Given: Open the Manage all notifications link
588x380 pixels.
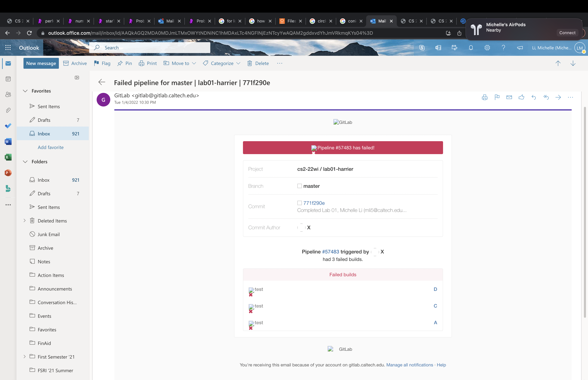Looking at the screenshot, I should coord(409,365).
